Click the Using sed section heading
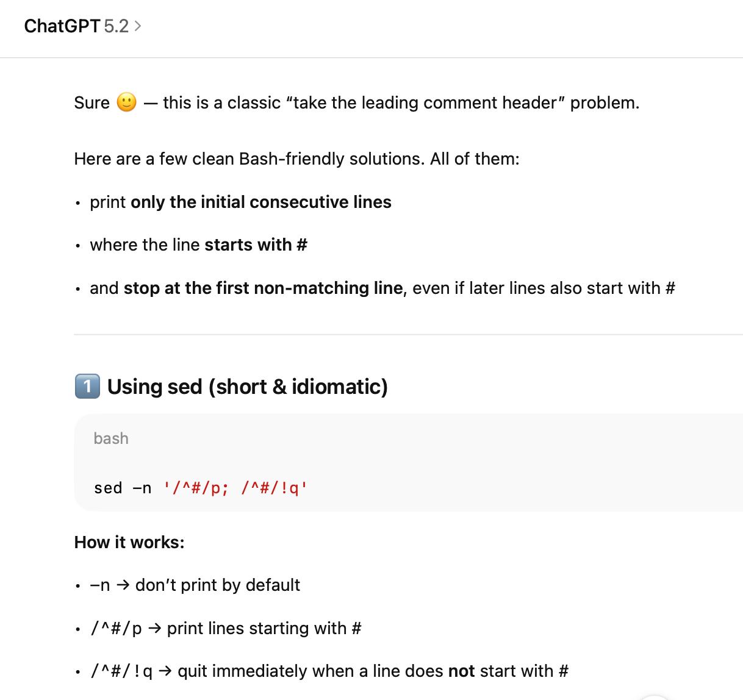 click(x=247, y=387)
